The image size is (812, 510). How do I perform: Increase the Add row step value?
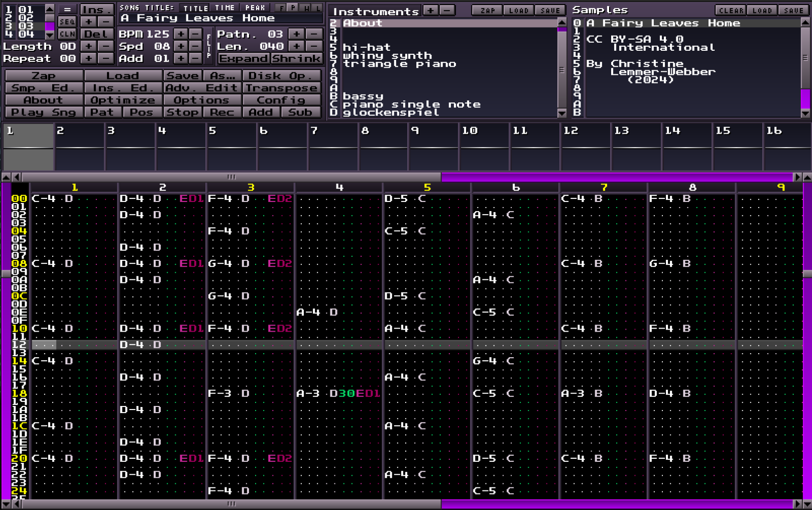[x=180, y=58]
